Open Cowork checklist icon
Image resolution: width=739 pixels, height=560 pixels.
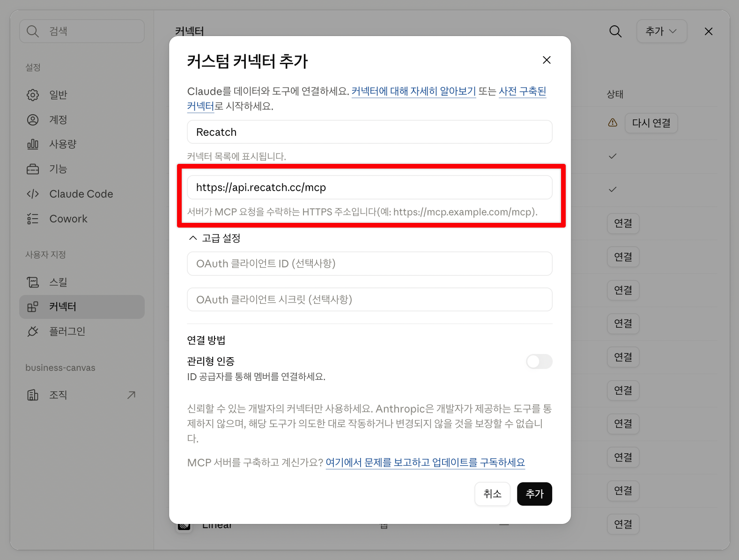click(x=33, y=219)
